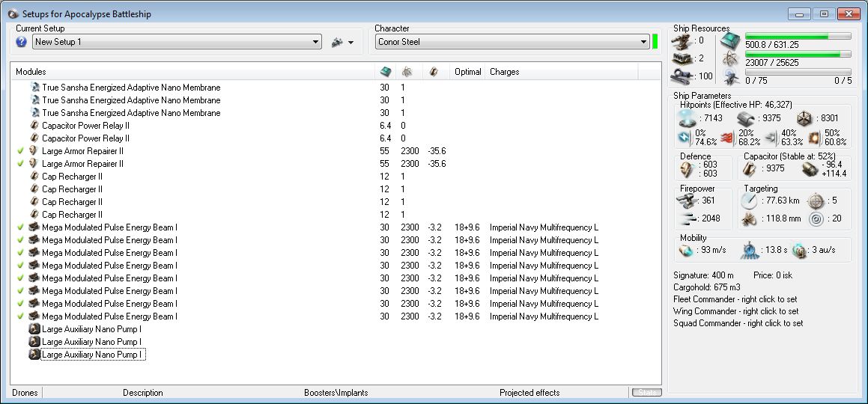Click the powergrid usage progress bar
Screen dimensions: 868x404
click(798, 54)
